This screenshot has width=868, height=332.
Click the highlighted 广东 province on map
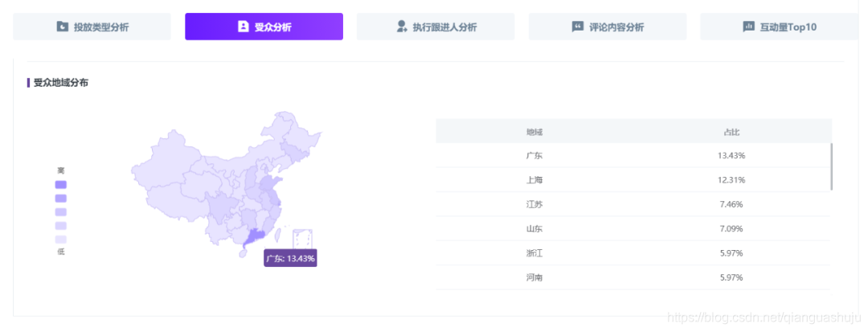click(256, 238)
